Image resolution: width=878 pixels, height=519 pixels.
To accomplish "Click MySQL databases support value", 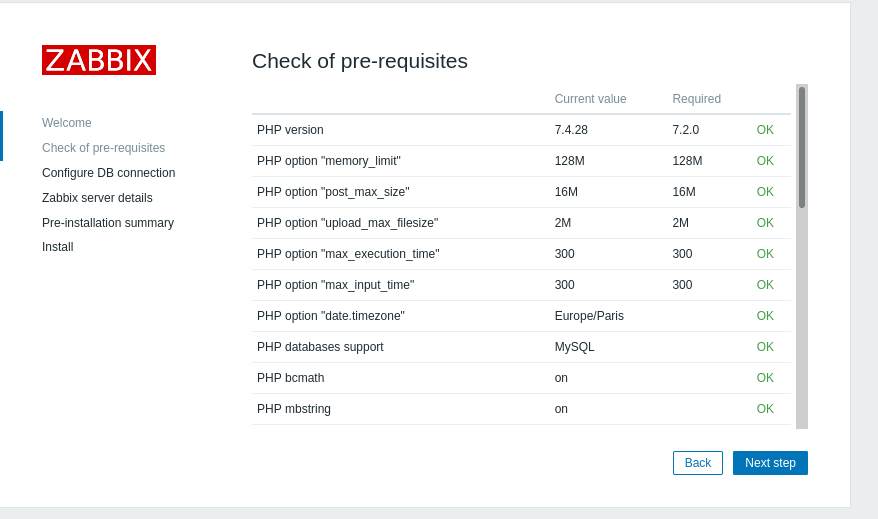I will point(574,347).
